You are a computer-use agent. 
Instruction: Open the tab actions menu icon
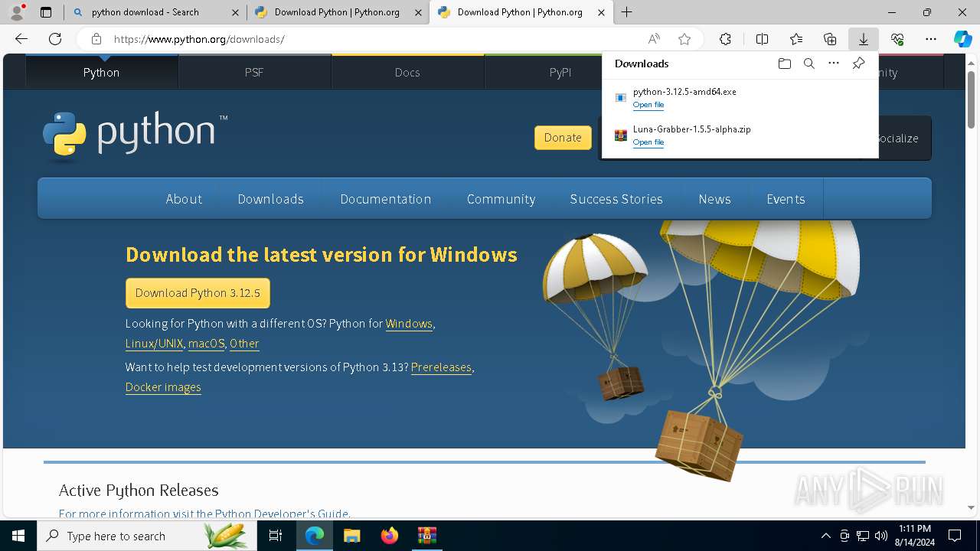(46, 12)
